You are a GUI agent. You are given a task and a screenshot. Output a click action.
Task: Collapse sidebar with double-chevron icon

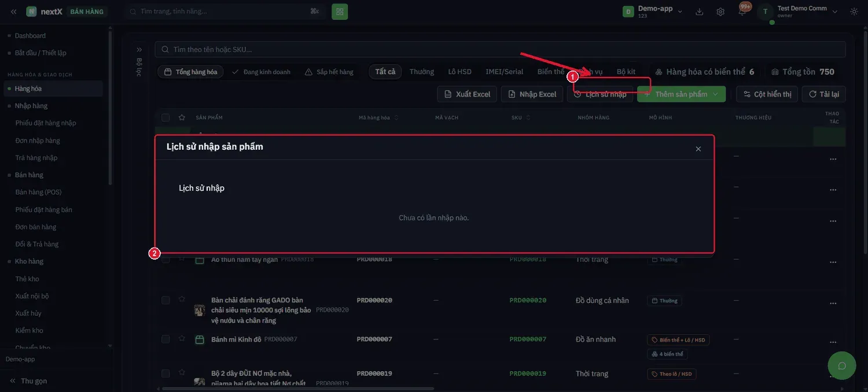point(13,12)
